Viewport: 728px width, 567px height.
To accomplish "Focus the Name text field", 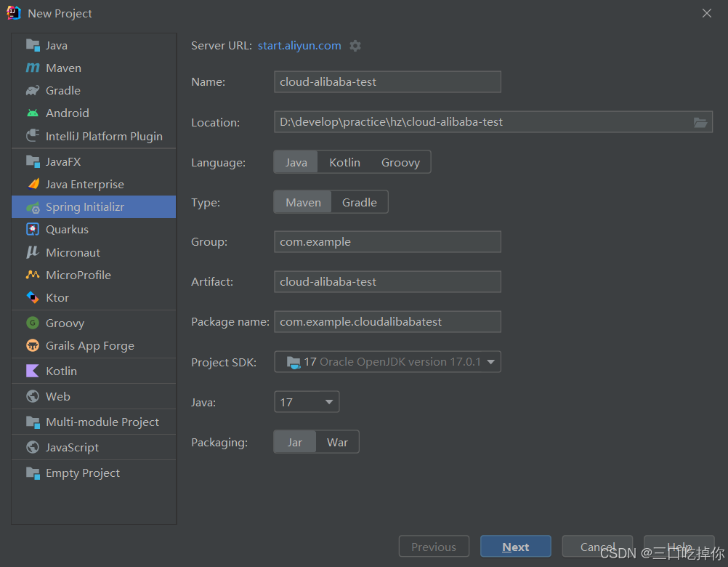I will (388, 81).
